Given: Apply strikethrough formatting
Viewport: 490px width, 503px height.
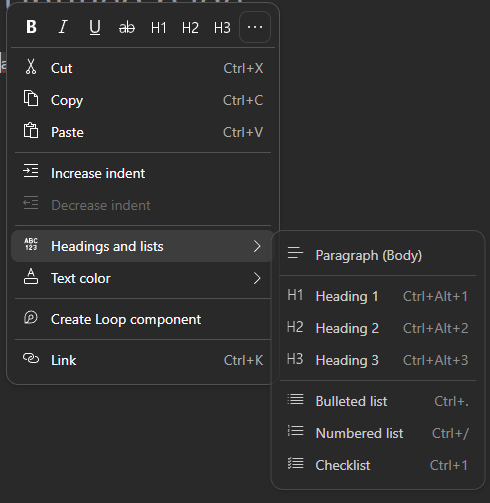Looking at the screenshot, I should pos(127,28).
